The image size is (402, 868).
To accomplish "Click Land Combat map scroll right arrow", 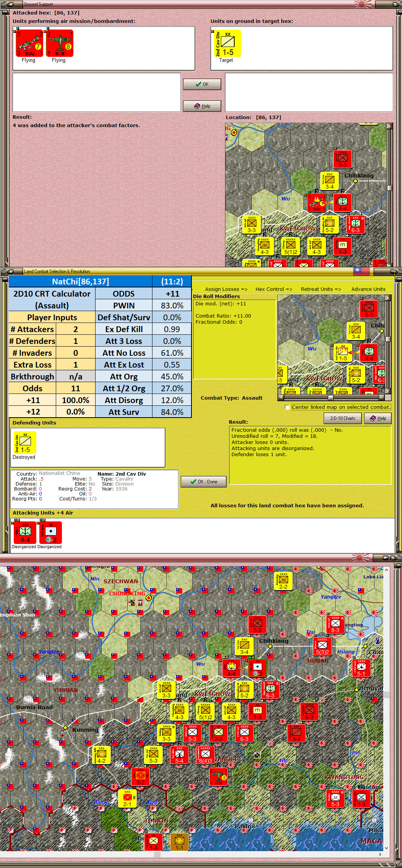I will [381, 397].
